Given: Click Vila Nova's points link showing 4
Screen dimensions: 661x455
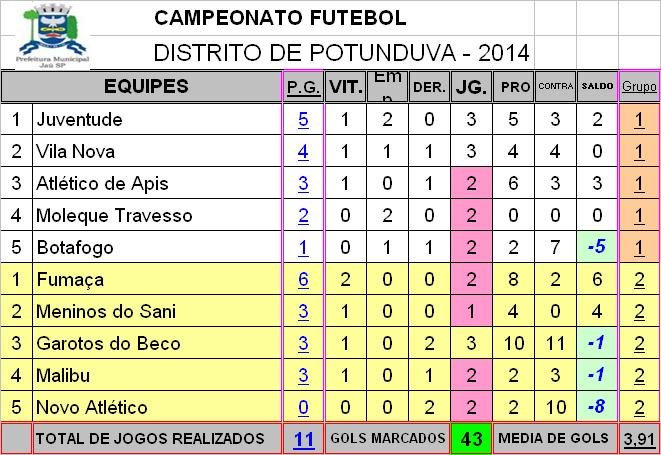Looking at the screenshot, I should tap(303, 151).
